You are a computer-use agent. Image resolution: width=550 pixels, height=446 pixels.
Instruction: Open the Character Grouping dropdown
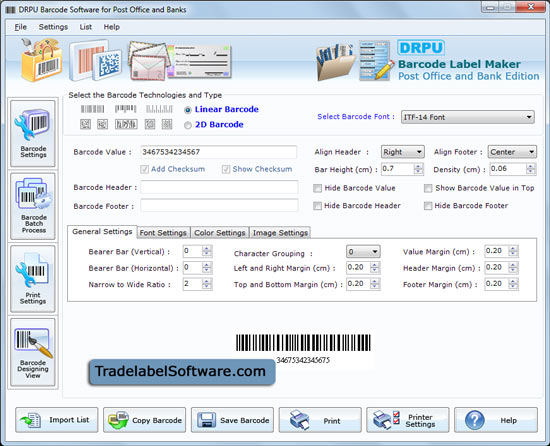pyautogui.click(x=363, y=251)
